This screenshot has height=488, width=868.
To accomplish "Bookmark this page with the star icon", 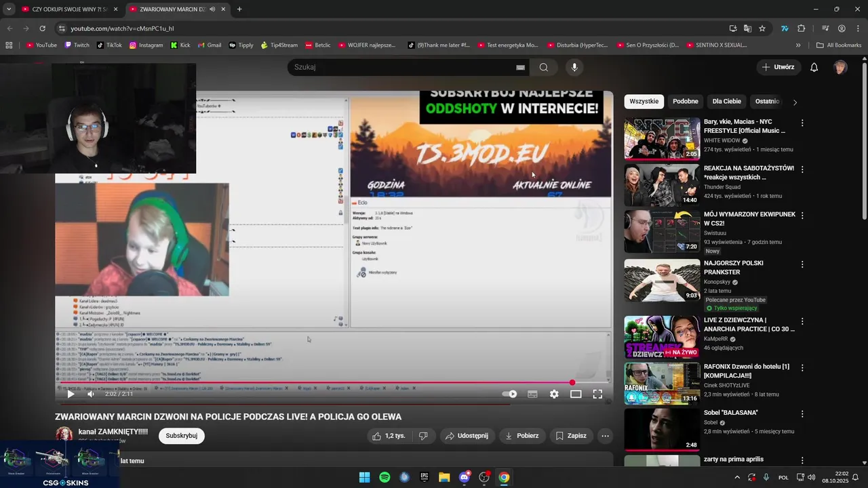I will pos(762,28).
